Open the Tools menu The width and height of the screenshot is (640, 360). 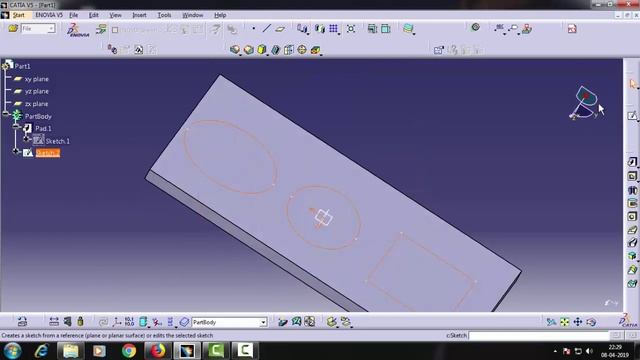coord(164,15)
